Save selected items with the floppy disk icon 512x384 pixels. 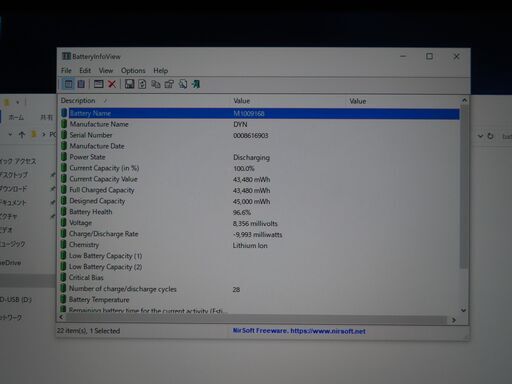(129, 84)
